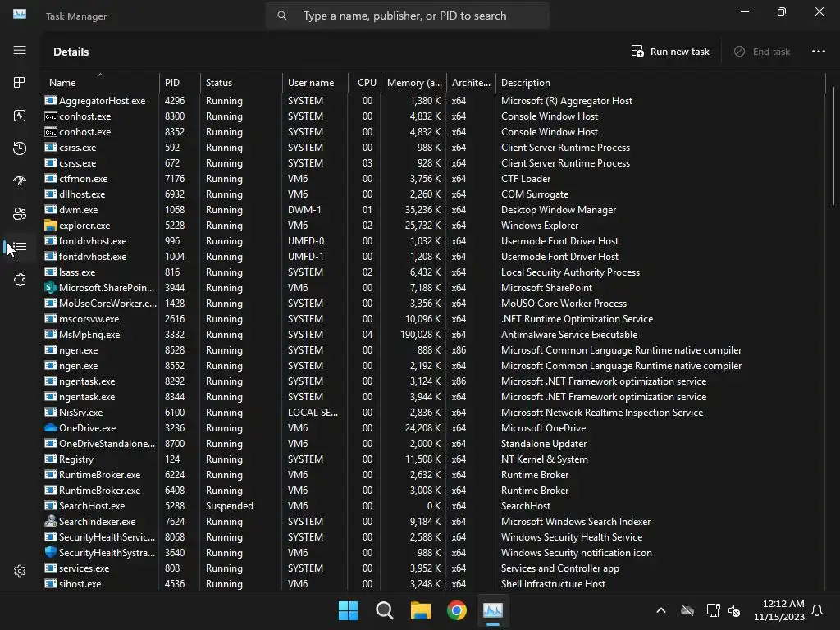Sort by the Status column header
840x630 pixels.
click(241, 83)
